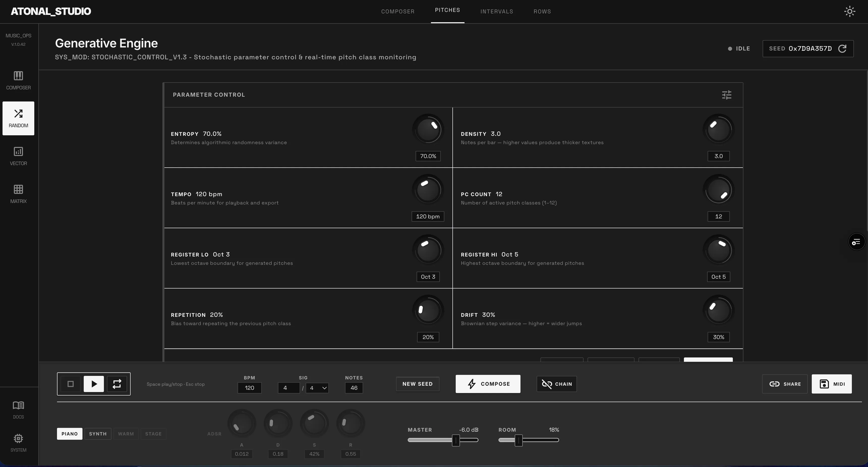Regenerate the seed with refresh icon
Screen dimensions: 868x467
coord(842,48)
